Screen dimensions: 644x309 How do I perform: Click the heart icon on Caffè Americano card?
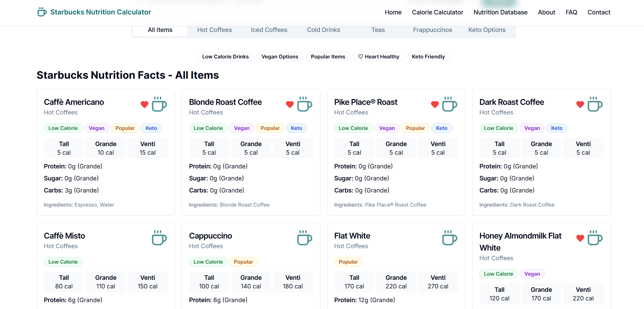pos(144,104)
